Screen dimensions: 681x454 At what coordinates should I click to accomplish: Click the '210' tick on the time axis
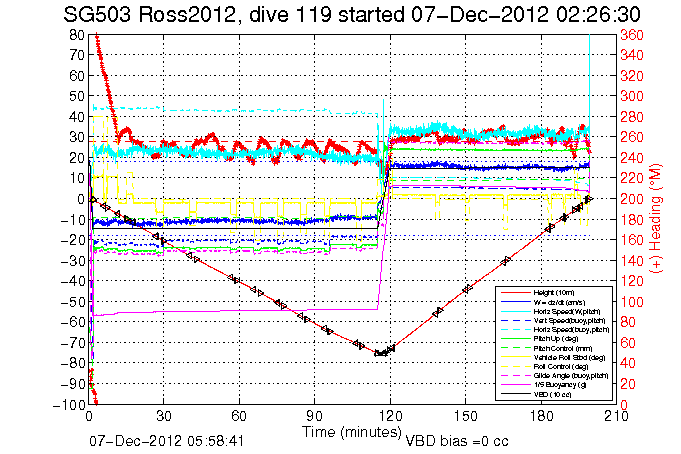point(616,416)
